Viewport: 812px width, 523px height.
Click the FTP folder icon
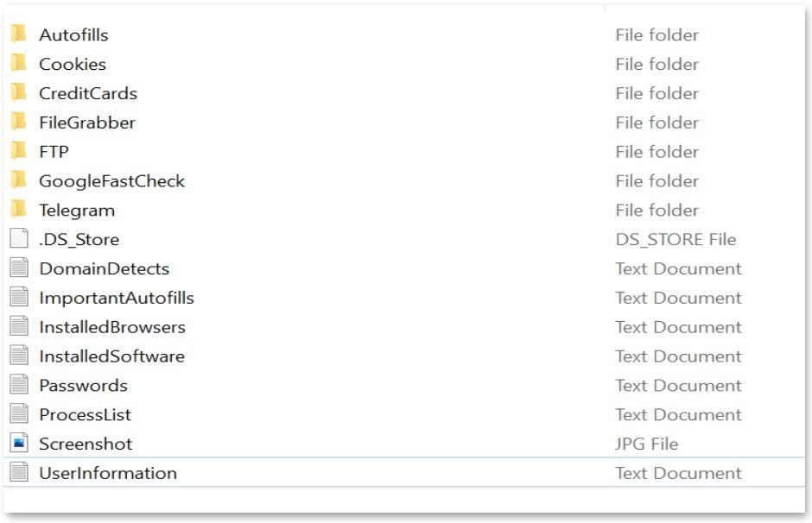click(19, 152)
